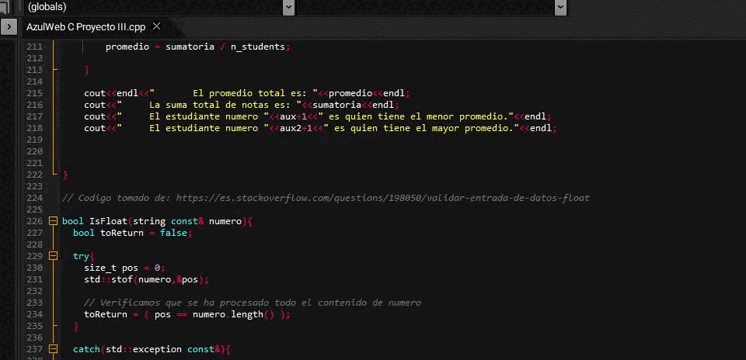The image size is (746, 360).
Task: Collapse the try block fold at line 229
Action: click(x=53, y=256)
